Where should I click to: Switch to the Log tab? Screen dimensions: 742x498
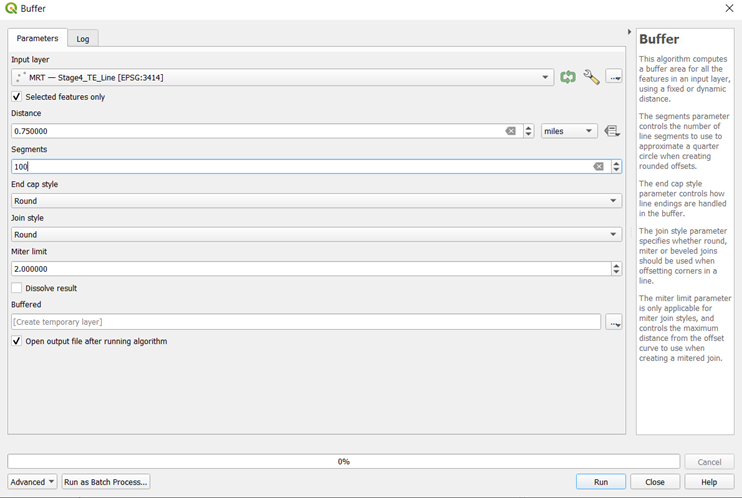(x=83, y=39)
